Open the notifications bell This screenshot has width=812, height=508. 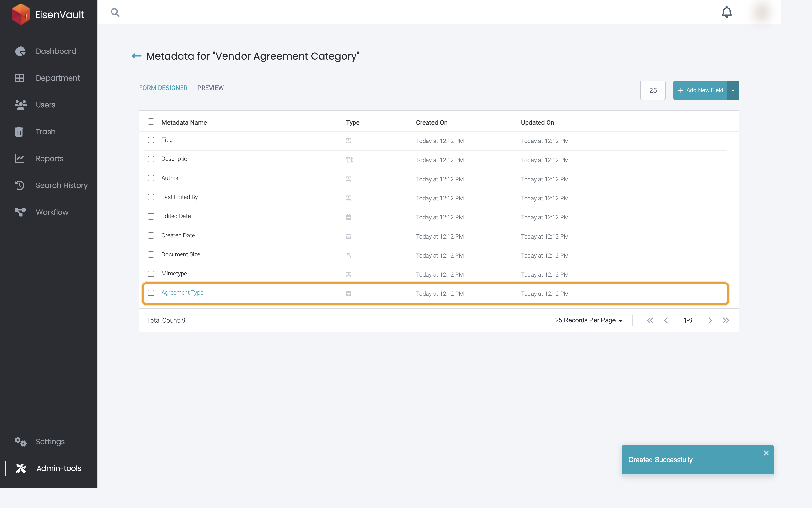tap(727, 12)
